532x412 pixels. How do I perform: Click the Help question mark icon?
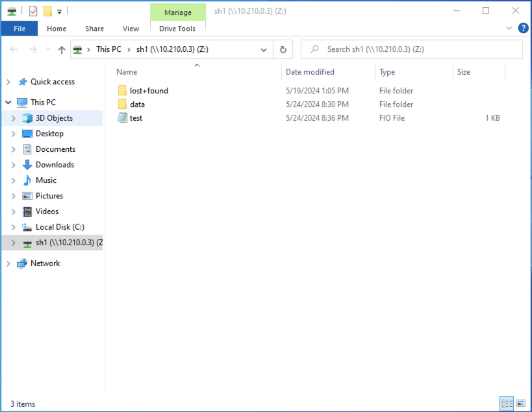click(524, 28)
